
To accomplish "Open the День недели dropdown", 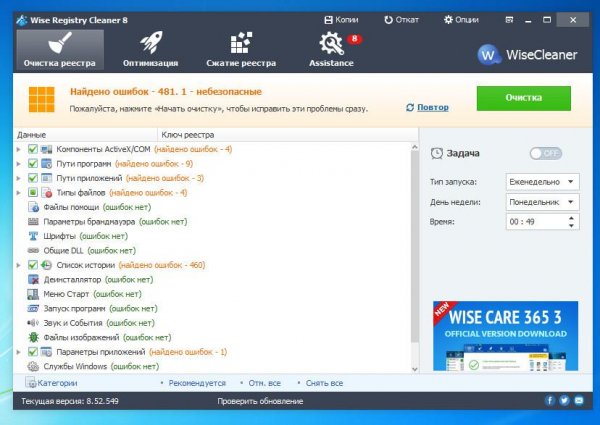I will coord(542,202).
